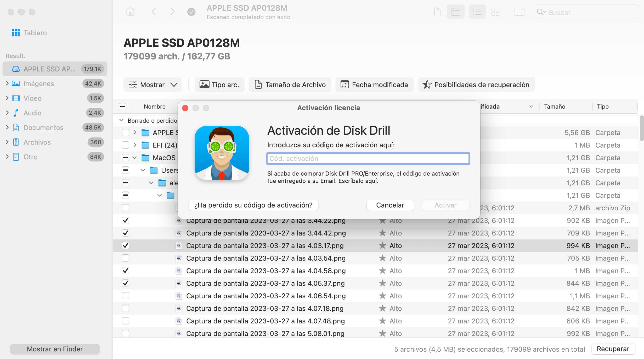Click the file list vertical scrollbar

(x=641, y=128)
